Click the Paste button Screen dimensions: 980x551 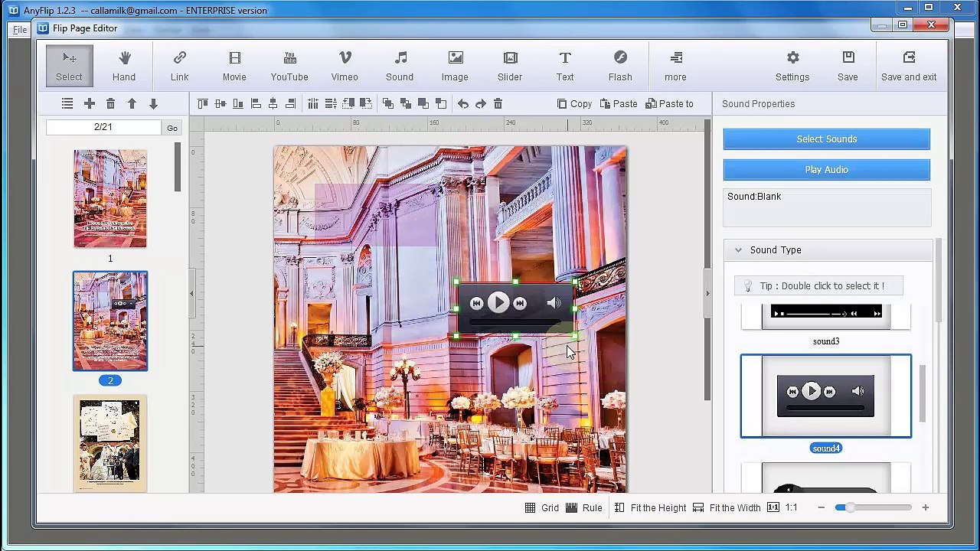click(619, 103)
